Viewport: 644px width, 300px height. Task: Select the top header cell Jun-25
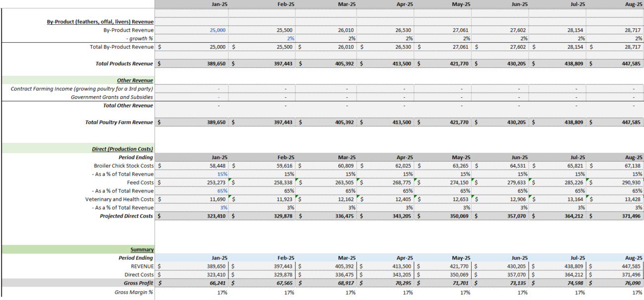519,3
